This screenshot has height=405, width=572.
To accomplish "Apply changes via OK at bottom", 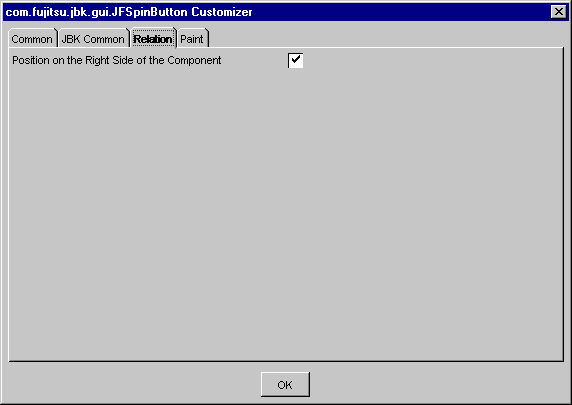I will point(285,384).
